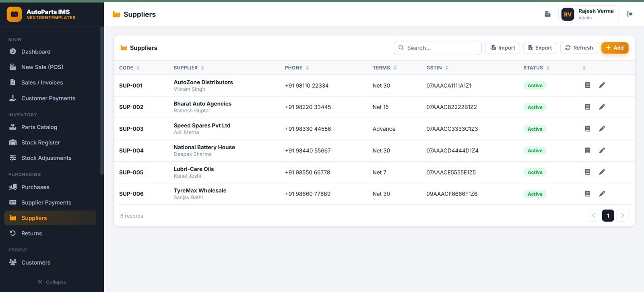
Task: Edit TyreMax Wholesale with pencil icon
Action: click(602, 194)
